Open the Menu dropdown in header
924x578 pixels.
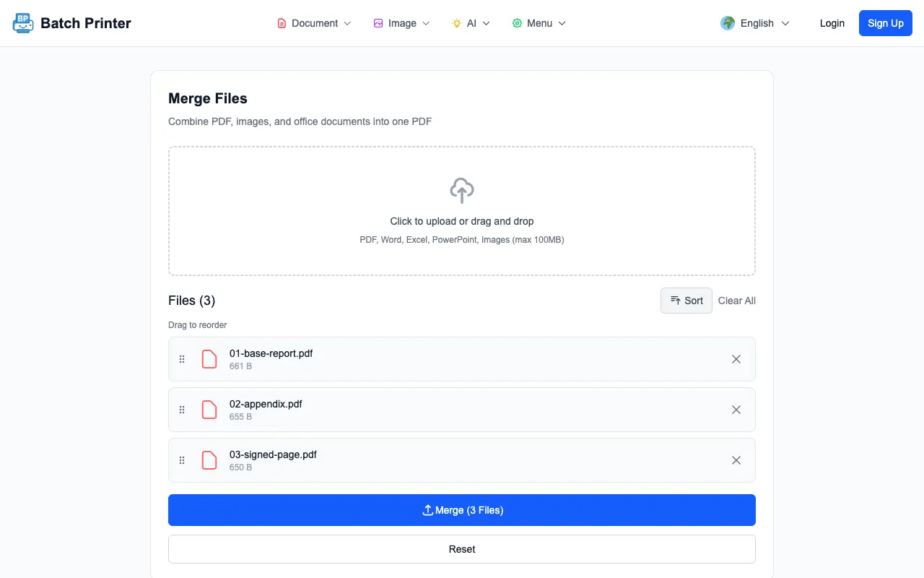click(x=539, y=23)
